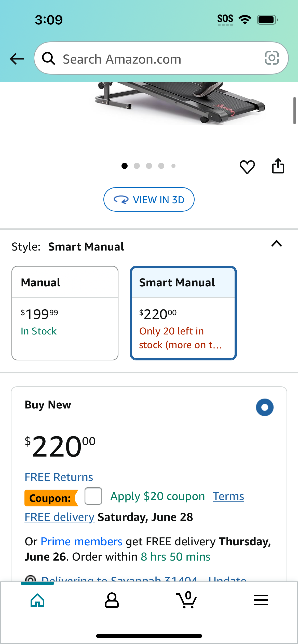The image size is (298, 644).
Task: Open the shopping cart icon
Action: tap(186, 600)
